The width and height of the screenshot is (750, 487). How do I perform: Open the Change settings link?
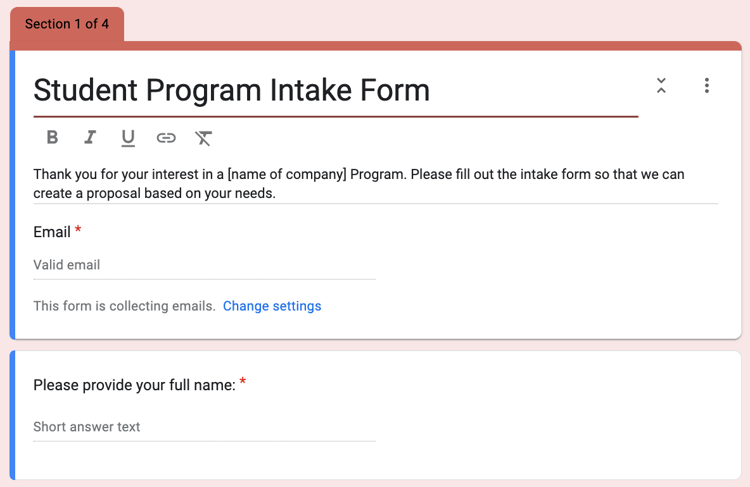(272, 306)
